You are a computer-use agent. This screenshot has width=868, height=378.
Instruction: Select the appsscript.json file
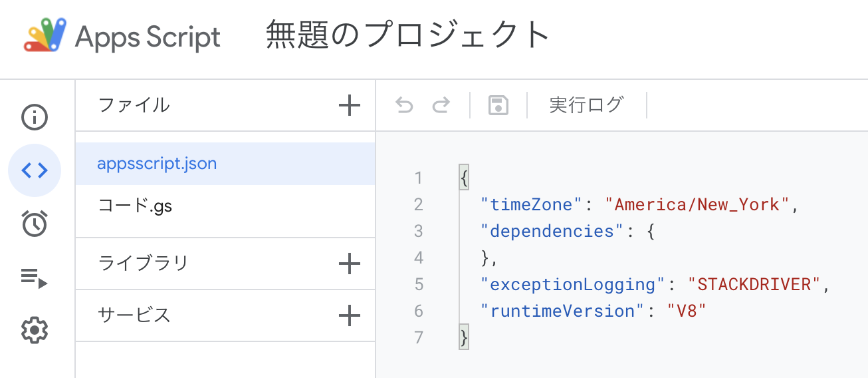[157, 164]
